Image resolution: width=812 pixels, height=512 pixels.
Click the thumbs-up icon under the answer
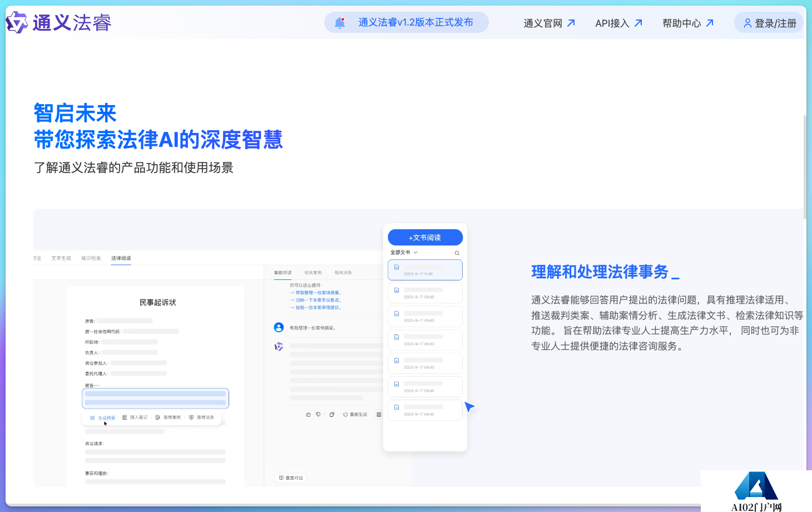308,415
